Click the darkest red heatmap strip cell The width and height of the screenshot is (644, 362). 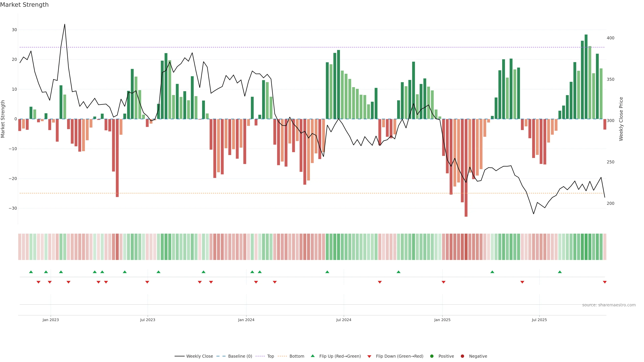[x=466, y=247]
